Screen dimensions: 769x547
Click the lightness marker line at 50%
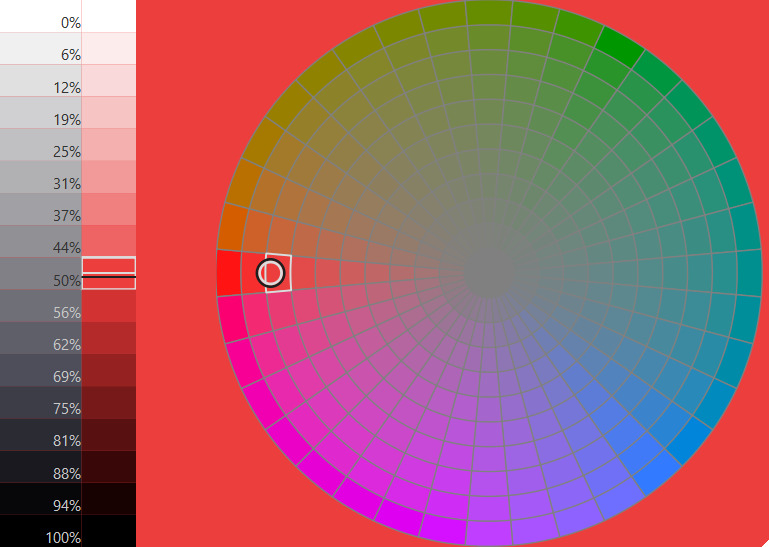pos(108,275)
